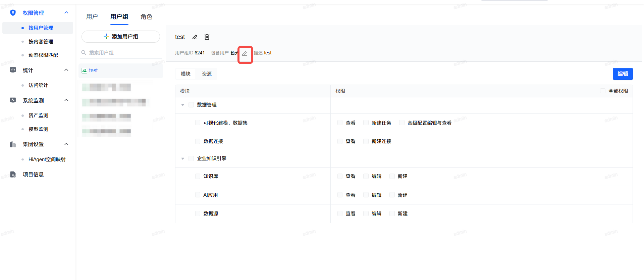Open 动态权限匹配 in the sidebar
The width and height of the screenshot is (644, 280).
[x=43, y=55]
